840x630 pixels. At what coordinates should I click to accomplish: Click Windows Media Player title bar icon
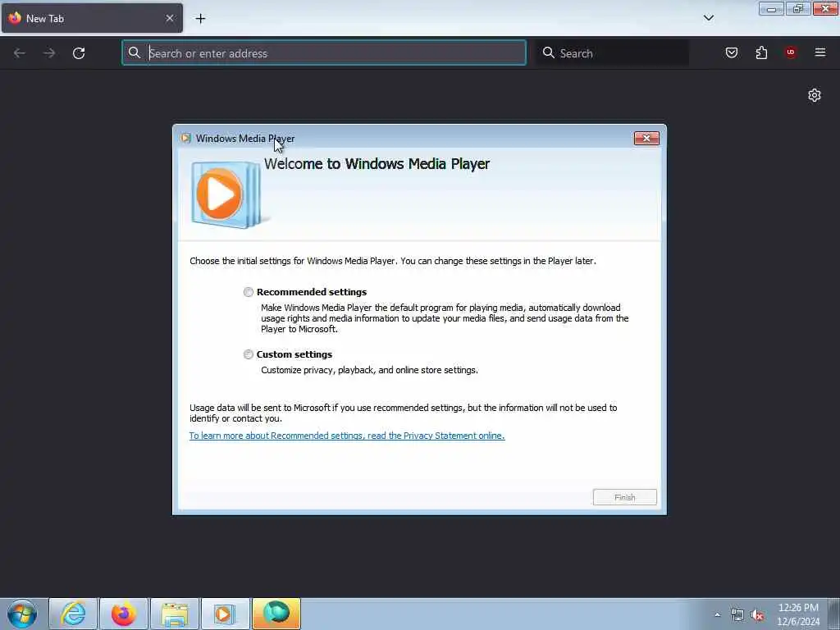point(186,138)
